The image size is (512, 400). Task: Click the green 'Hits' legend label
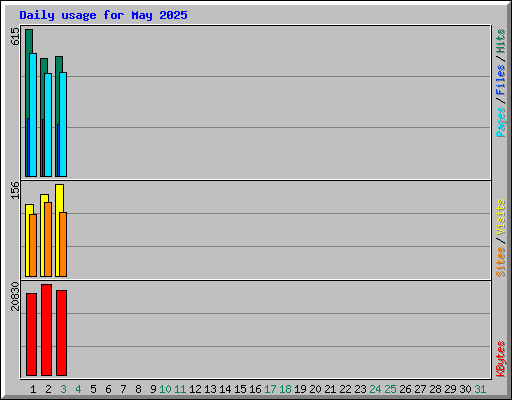501,41
